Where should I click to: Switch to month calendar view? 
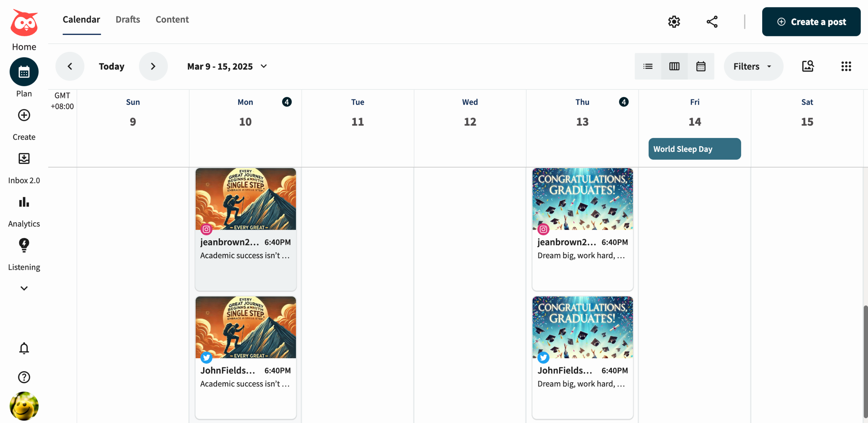[x=701, y=66]
